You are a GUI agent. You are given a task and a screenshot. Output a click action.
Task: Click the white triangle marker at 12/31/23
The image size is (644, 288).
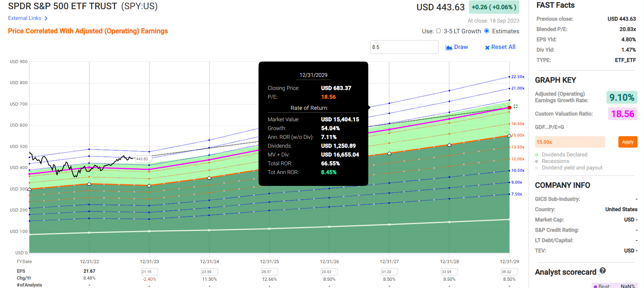pyautogui.click(x=149, y=185)
